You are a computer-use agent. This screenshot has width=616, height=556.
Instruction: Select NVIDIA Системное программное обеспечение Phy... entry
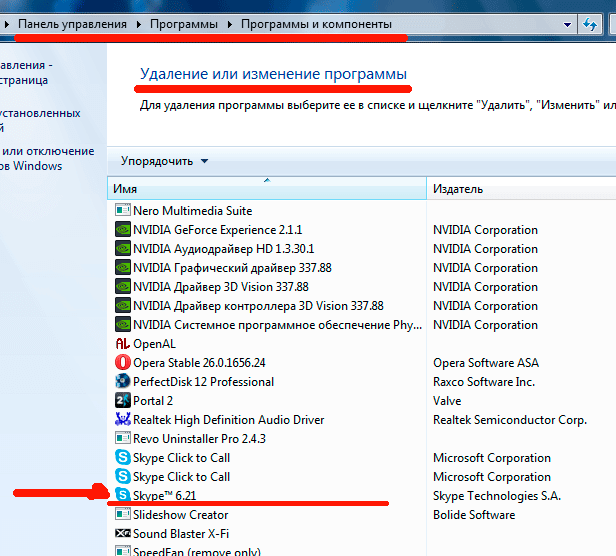pos(277,325)
